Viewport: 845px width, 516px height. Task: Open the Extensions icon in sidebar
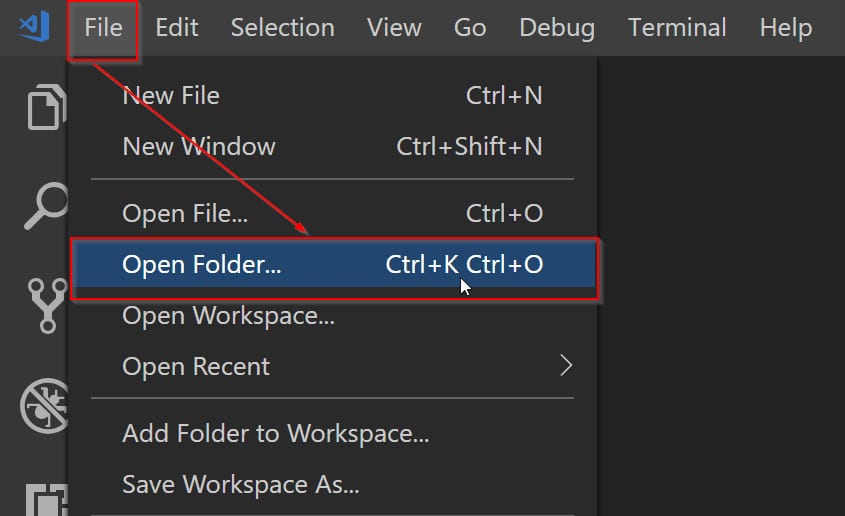(47, 499)
